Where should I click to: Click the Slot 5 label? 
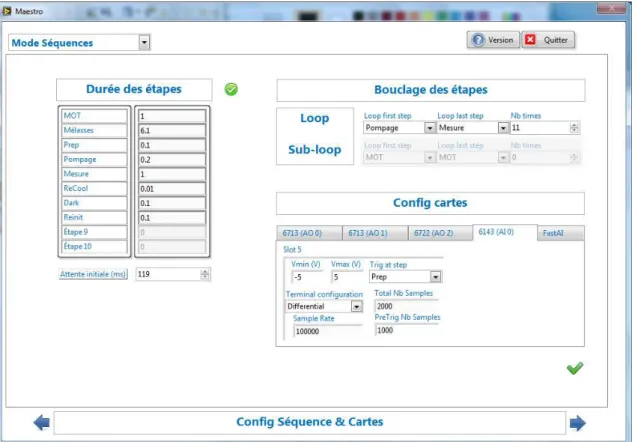[292, 250]
